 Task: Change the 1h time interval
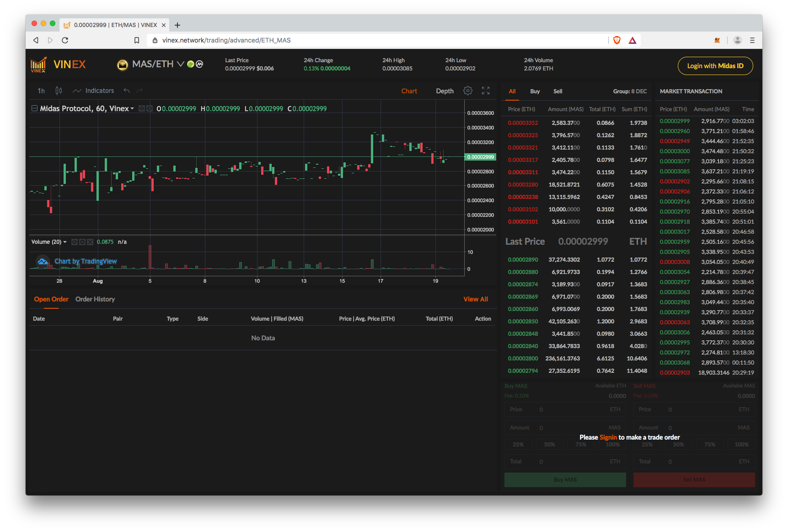point(41,91)
